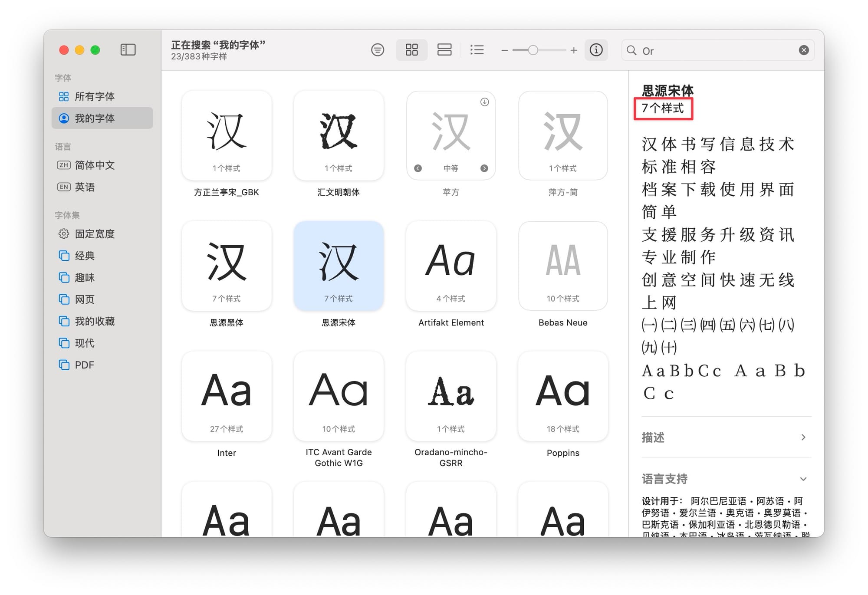The height and width of the screenshot is (595, 868).
Task: Switch to grid view layout
Action: click(x=411, y=50)
